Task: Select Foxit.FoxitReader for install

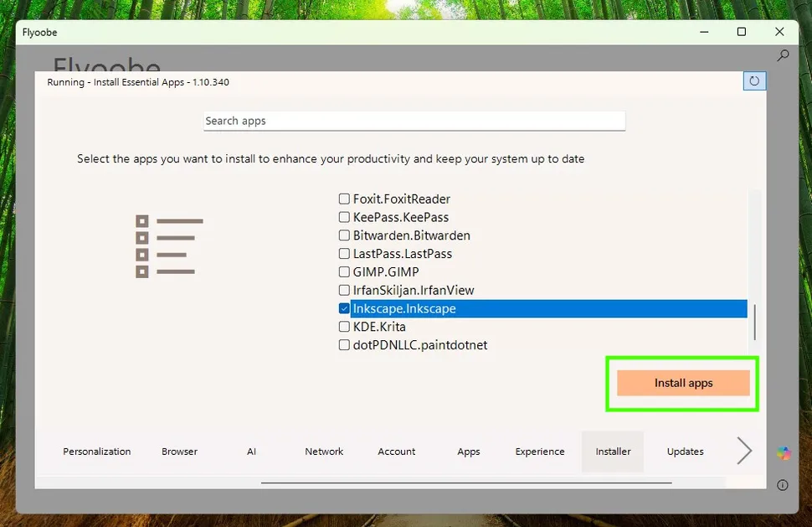Action: tap(344, 199)
